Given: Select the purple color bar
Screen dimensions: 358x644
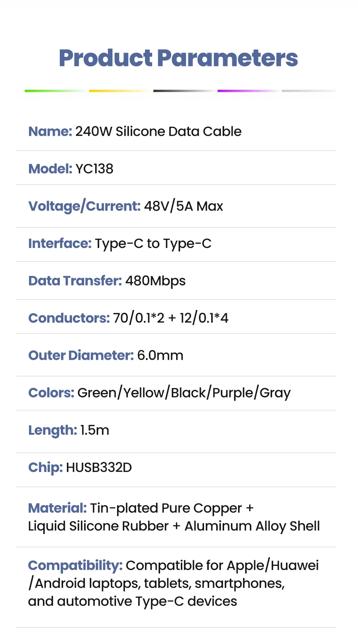Looking at the screenshot, I should (x=248, y=91).
